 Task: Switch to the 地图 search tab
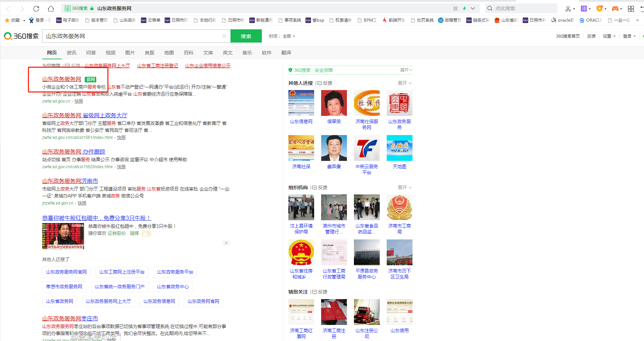(x=169, y=53)
